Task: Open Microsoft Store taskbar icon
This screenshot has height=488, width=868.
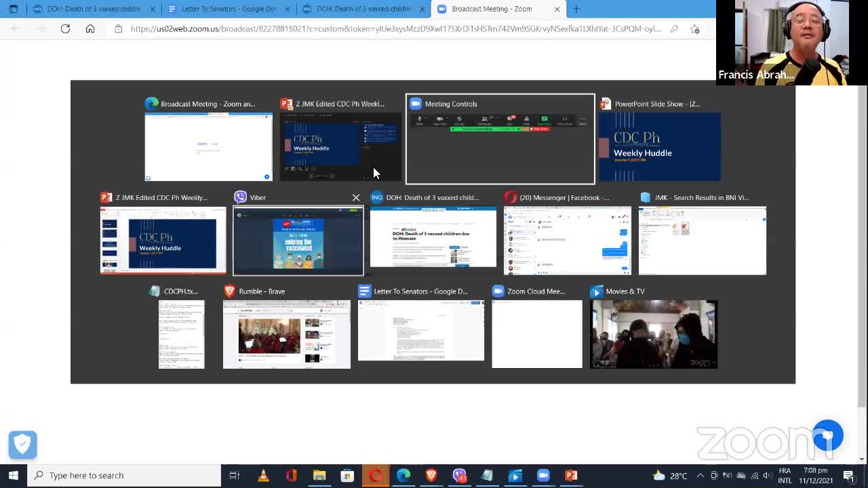Action: (x=347, y=475)
